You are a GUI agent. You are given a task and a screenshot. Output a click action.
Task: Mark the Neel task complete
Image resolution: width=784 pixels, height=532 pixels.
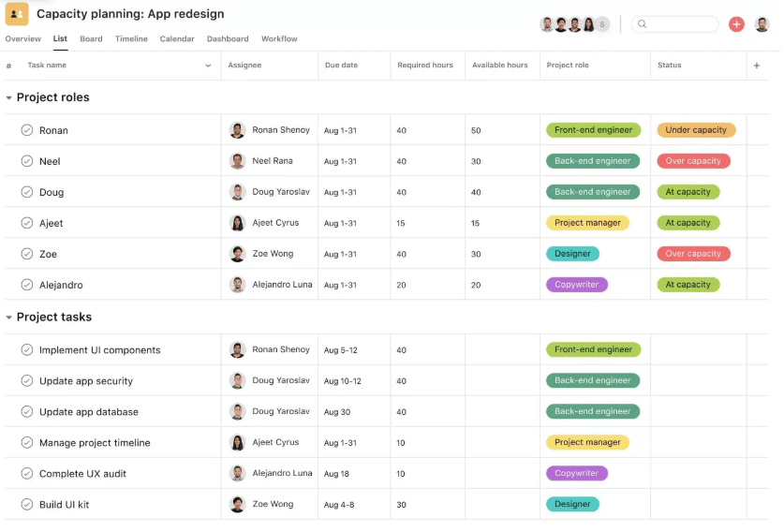[27, 161]
